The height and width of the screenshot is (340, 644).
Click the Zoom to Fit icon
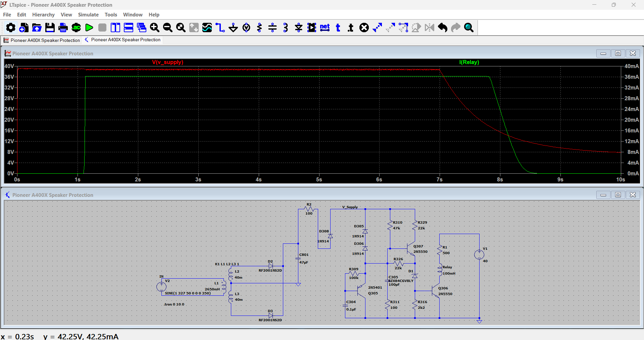[x=181, y=27]
